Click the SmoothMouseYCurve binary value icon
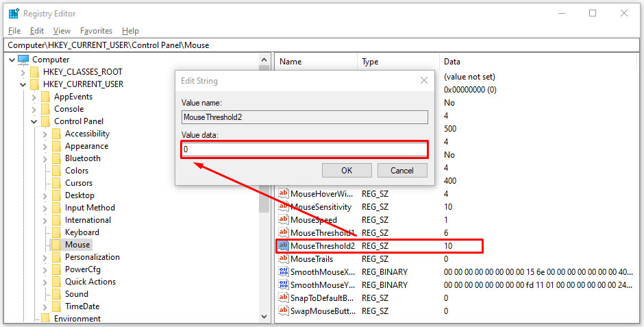This screenshot has width=644, height=327. 284,284
